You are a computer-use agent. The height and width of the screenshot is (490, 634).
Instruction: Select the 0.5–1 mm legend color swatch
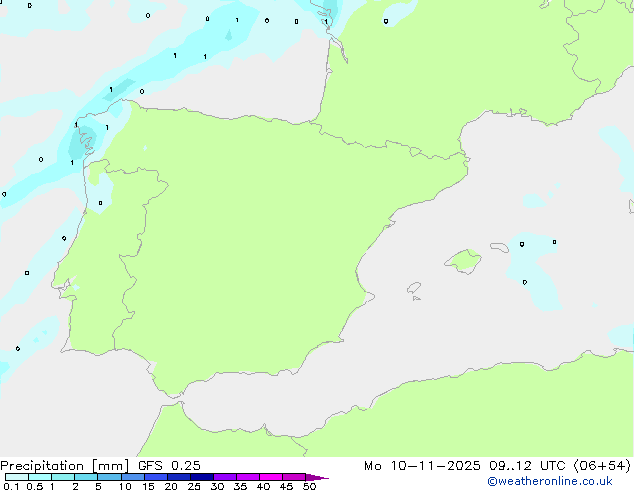[40, 477]
